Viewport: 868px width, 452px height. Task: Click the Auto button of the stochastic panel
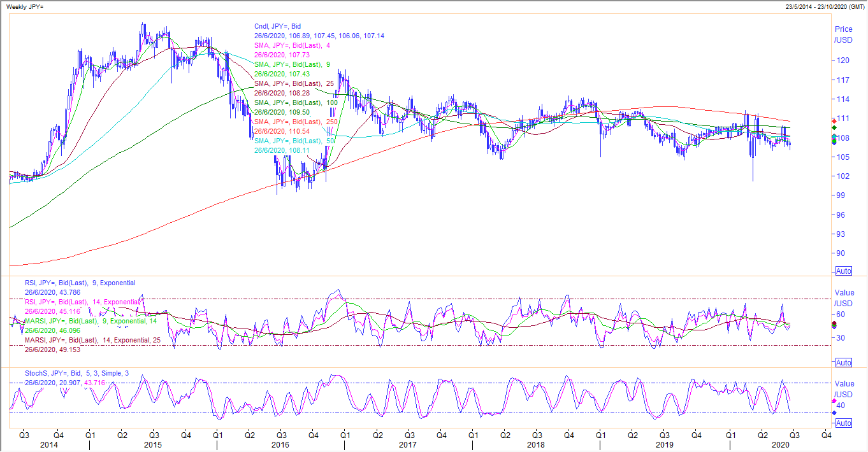pos(843,423)
